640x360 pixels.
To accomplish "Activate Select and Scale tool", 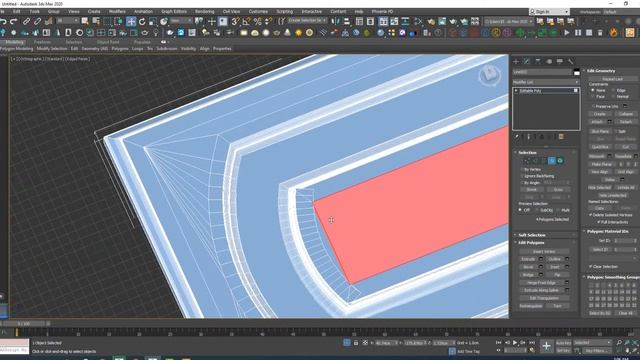I will click(153, 21).
